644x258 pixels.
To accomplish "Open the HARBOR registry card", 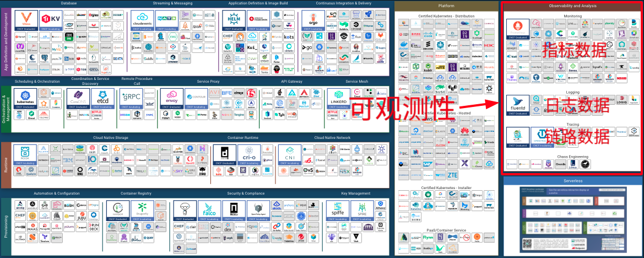I will click(118, 211).
